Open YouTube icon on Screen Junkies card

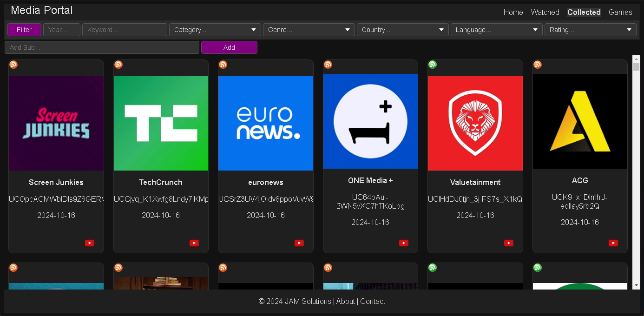90,243
